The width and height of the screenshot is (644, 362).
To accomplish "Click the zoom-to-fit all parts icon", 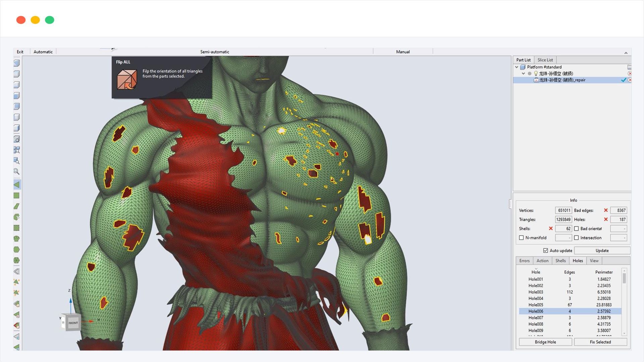I will tap(16, 150).
